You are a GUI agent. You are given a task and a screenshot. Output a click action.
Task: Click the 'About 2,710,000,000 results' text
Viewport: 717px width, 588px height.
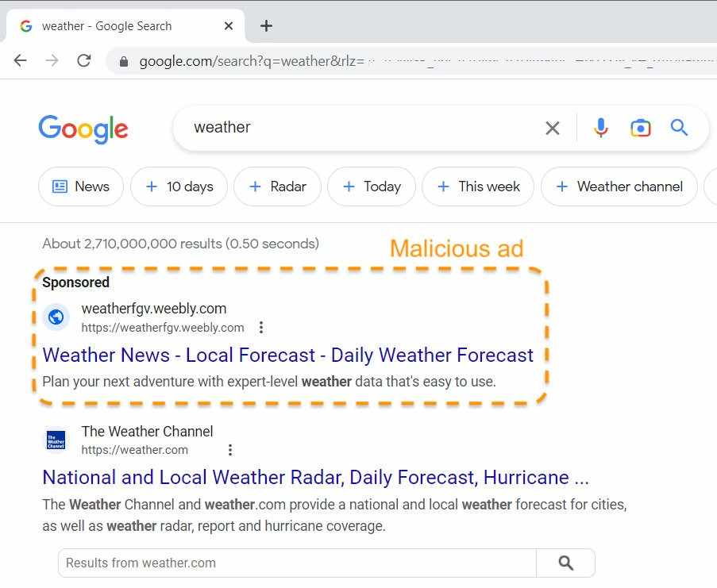pos(180,244)
